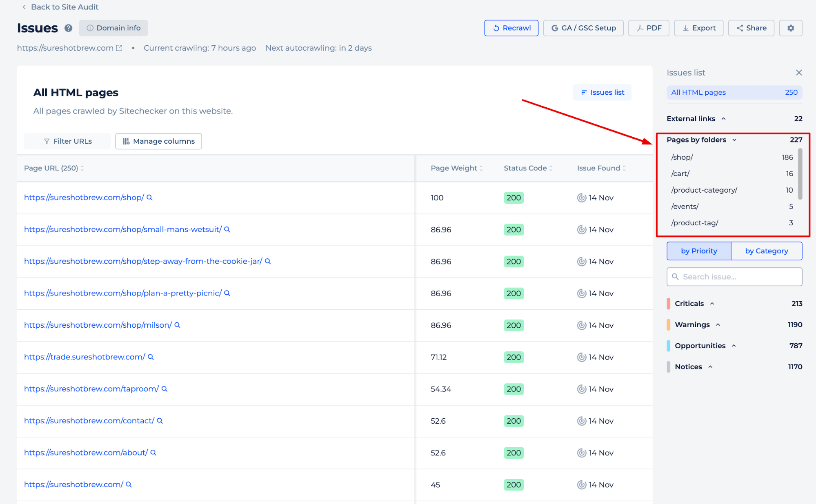Click the Share icon button
The width and height of the screenshot is (816, 504).
[x=752, y=27]
